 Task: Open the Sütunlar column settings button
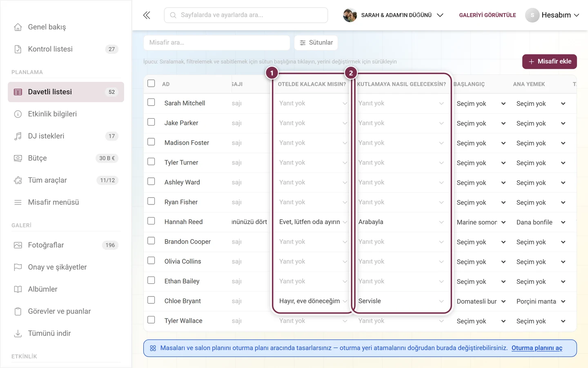(x=316, y=43)
